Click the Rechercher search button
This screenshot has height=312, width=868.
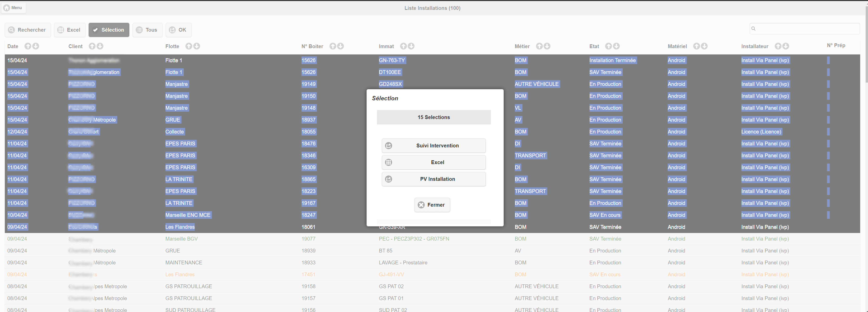tap(28, 30)
